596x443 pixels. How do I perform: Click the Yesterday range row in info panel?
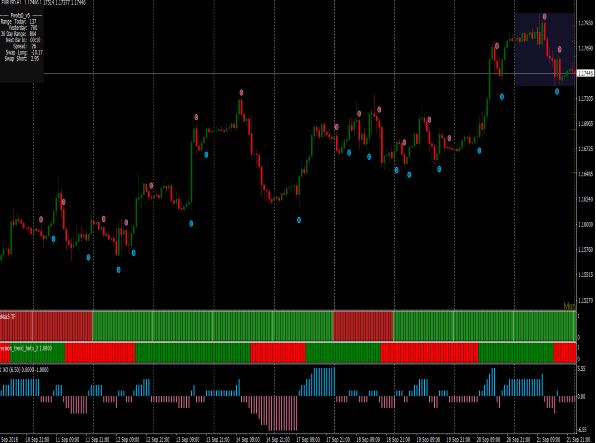(x=23, y=28)
